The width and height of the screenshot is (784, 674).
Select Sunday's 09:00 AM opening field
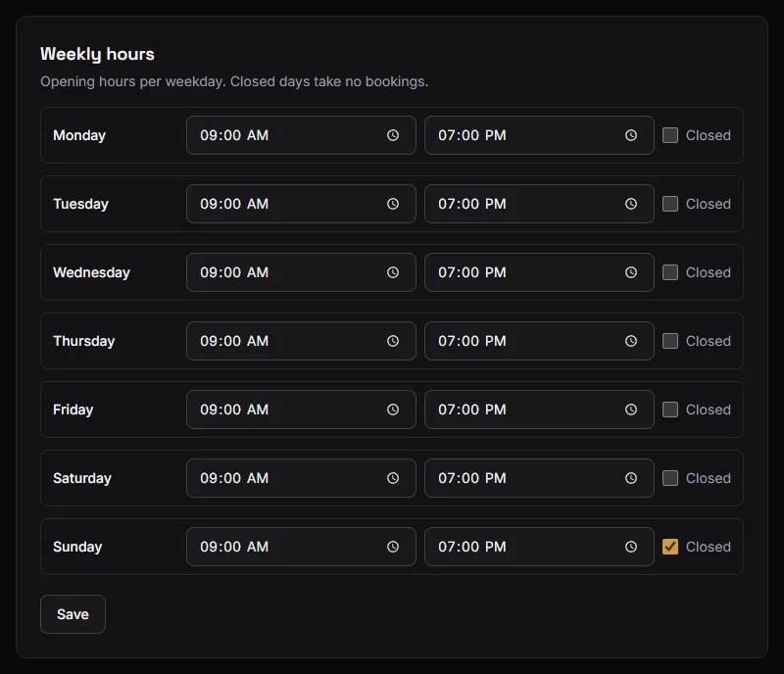point(301,547)
